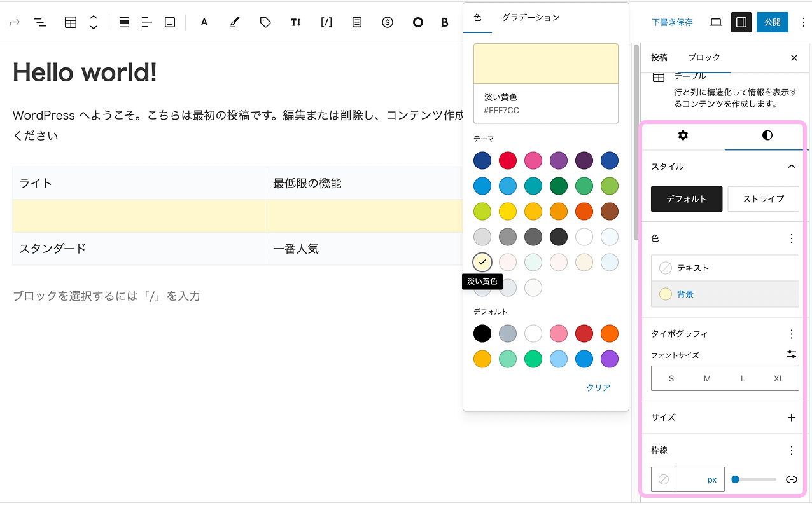Image resolution: width=812 pixels, height=508 pixels.
Task: Click the dollar sign circle icon
Action: [x=388, y=22]
